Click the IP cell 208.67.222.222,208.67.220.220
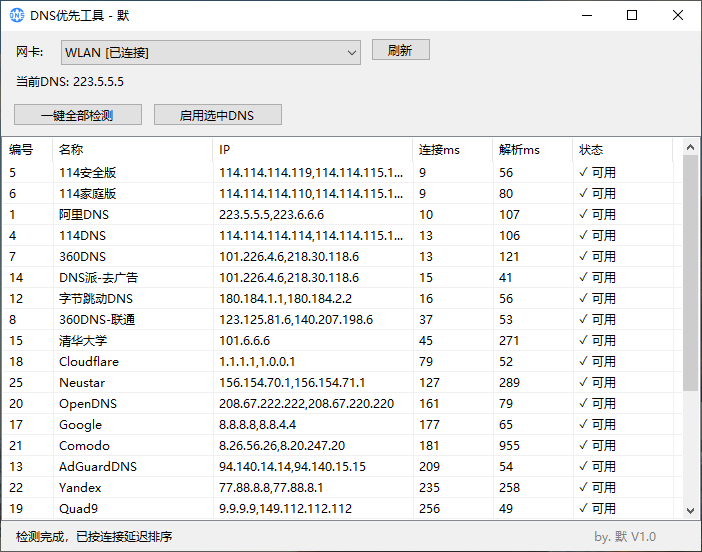The height and width of the screenshot is (552, 702). (x=306, y=404)
